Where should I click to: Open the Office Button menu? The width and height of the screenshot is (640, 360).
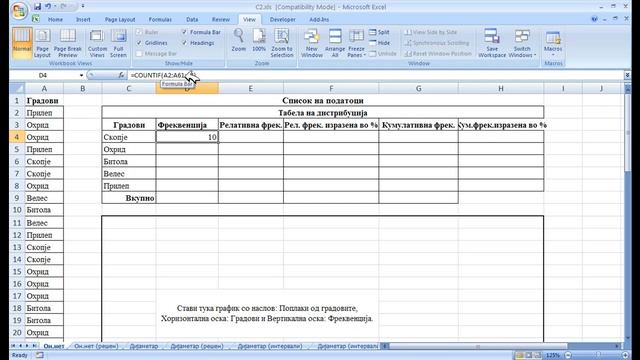[19, 11]
